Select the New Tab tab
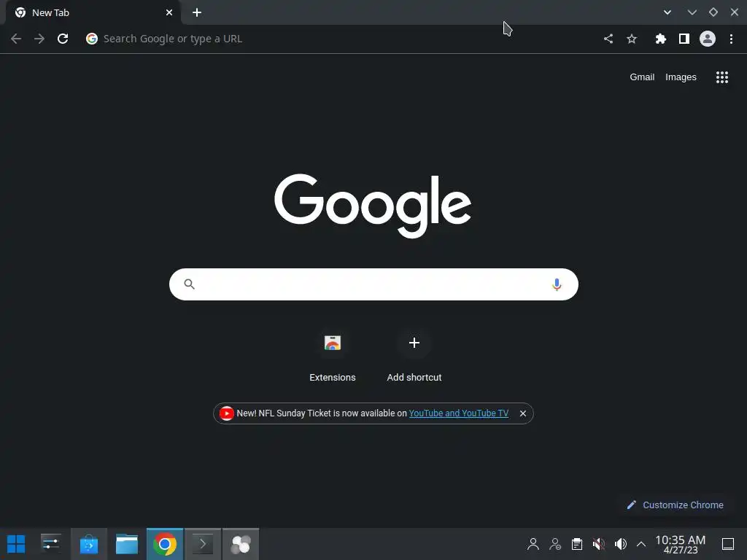The height and width of the screenshot is (560, 747). (93, 12)
